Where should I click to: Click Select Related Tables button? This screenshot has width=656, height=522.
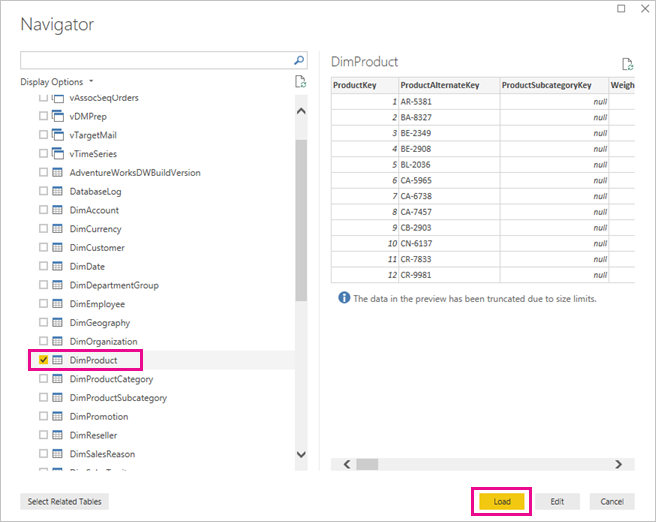click(x=64, y=501)
